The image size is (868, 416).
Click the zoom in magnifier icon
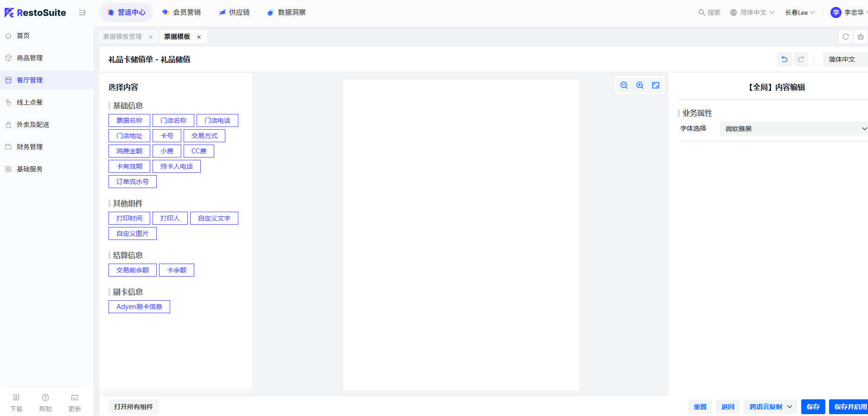coord(639,85)
